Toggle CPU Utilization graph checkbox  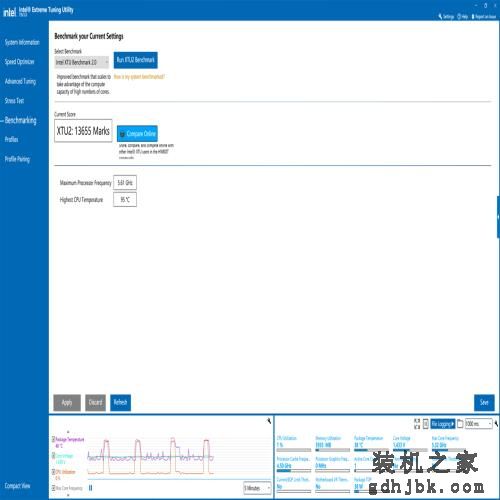pos(53,472)
